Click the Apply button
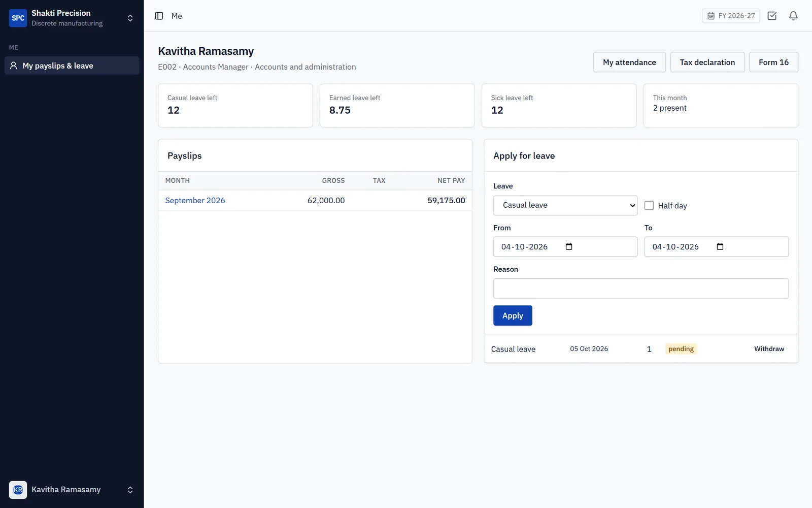Viewport: 812px width, 508px height. (x=513, y=315)
